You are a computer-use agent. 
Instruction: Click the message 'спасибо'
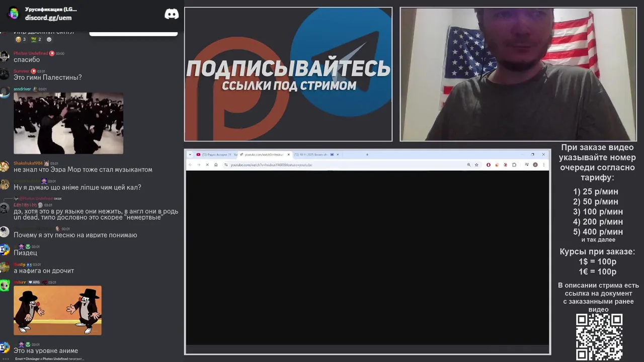[x=27, y=60]
